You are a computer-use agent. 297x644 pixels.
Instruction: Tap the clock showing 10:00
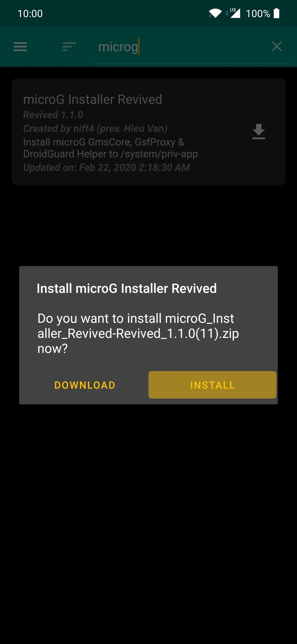click(x=30, y=13)
